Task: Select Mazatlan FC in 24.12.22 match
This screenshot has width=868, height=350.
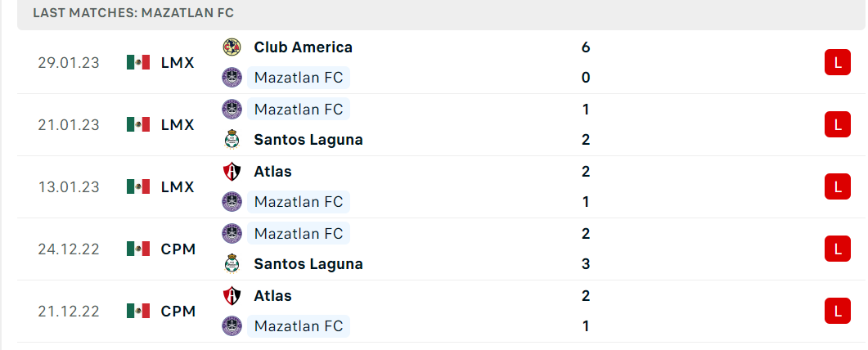Action: (299, 233)
